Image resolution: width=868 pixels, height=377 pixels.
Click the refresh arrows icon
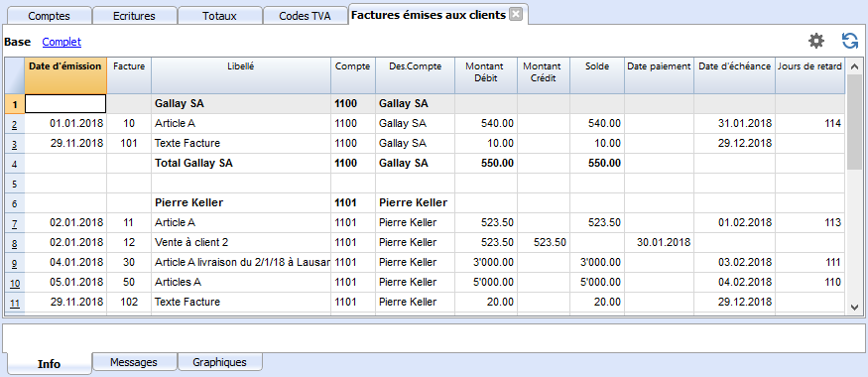[x=850, y=41]
